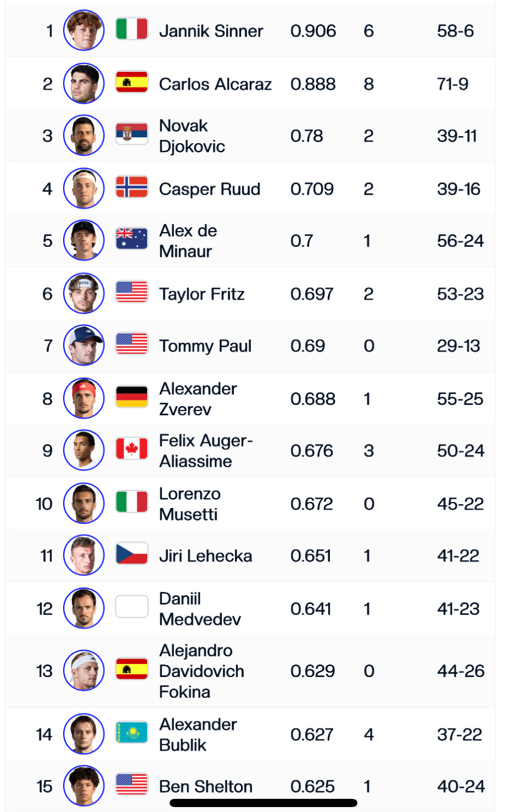
Task: Click the Norwegian flag beside Casper Ruud
Action: (x=132, y=187)
